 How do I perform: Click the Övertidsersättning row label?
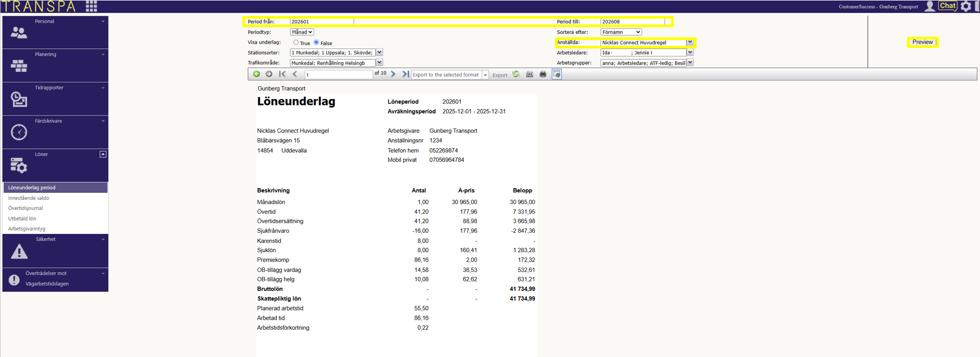[x=280, y=221]
